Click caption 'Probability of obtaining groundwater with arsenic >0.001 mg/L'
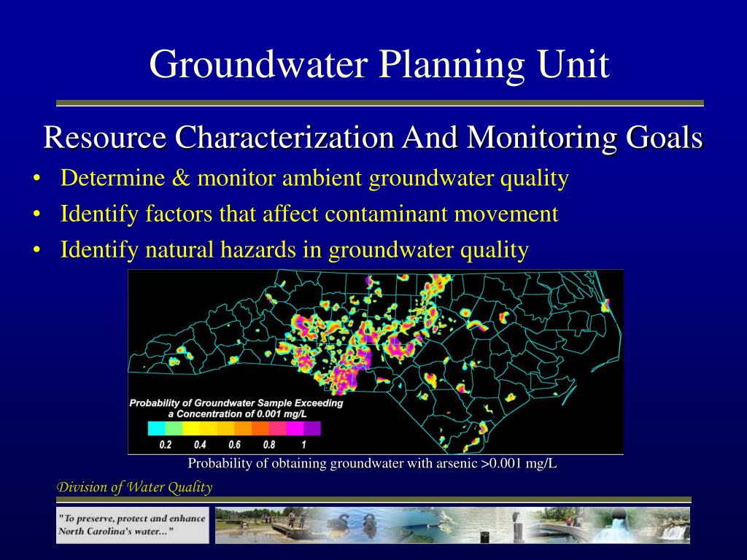This screenshot has height=560, width=747. pyautogui.click(x=372, y=463)
